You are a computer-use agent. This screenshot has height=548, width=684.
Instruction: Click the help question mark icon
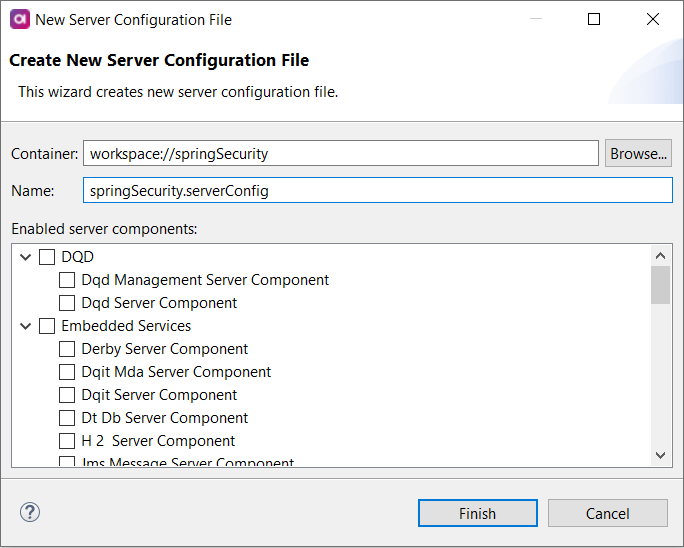tap(29, 512)
